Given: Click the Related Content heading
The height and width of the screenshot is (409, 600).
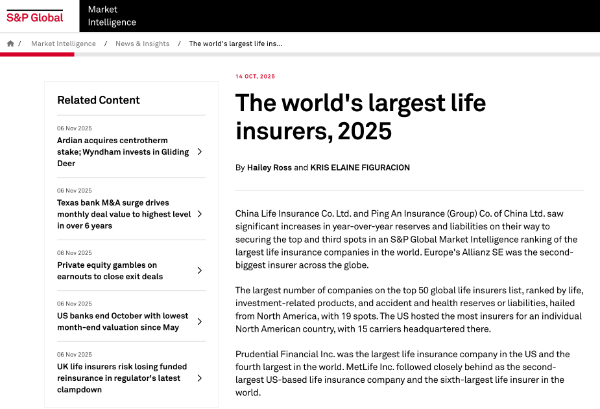Looking at the screenshot, I should pos(98,100).
